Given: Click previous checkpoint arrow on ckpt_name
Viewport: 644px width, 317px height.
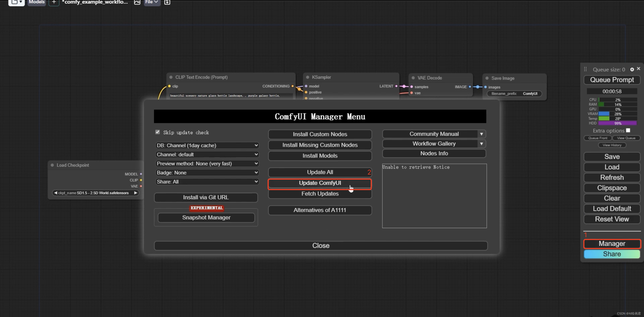Looking at the screenshot, I should coord(56,193).
